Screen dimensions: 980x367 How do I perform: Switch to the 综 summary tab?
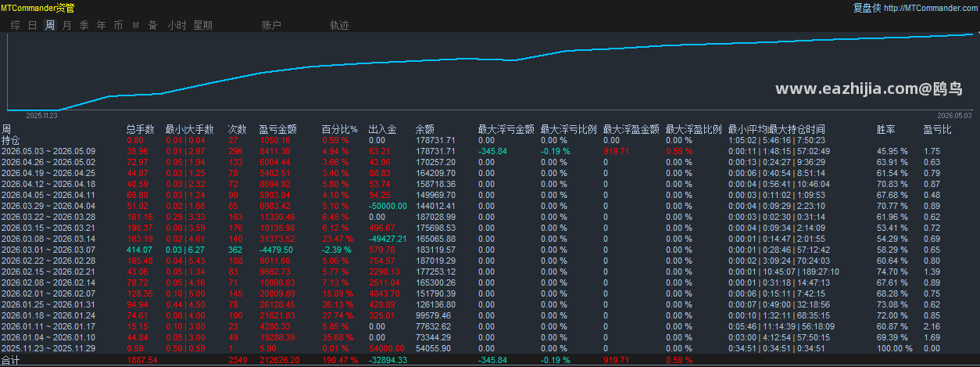tap(16, 25)
